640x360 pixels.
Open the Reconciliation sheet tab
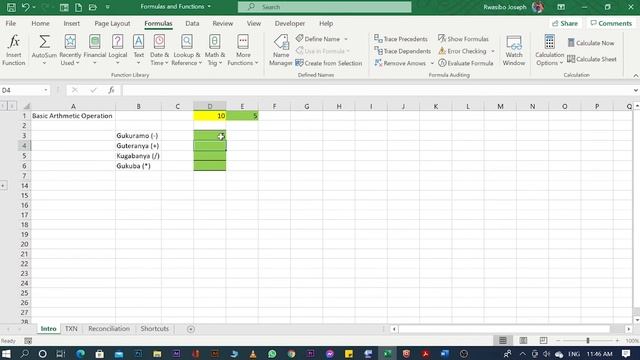109,329
